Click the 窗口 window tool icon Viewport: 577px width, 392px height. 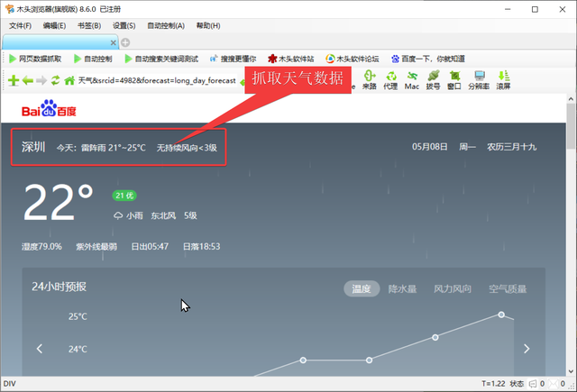pos(454,80)
